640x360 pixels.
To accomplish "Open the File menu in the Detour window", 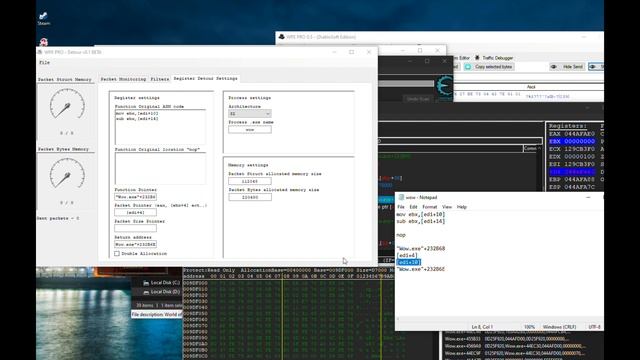I will tap(44, 62).
